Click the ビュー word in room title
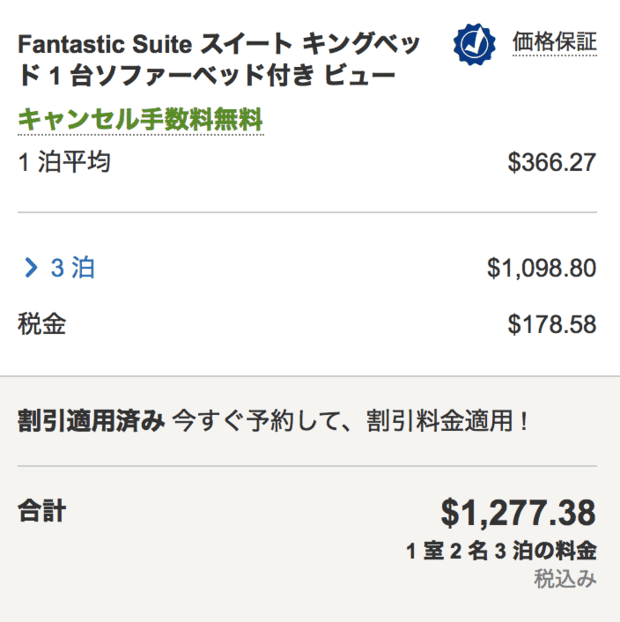Viewport: 620px width, 622px height. pyautogui.click(x=360, y=75)
